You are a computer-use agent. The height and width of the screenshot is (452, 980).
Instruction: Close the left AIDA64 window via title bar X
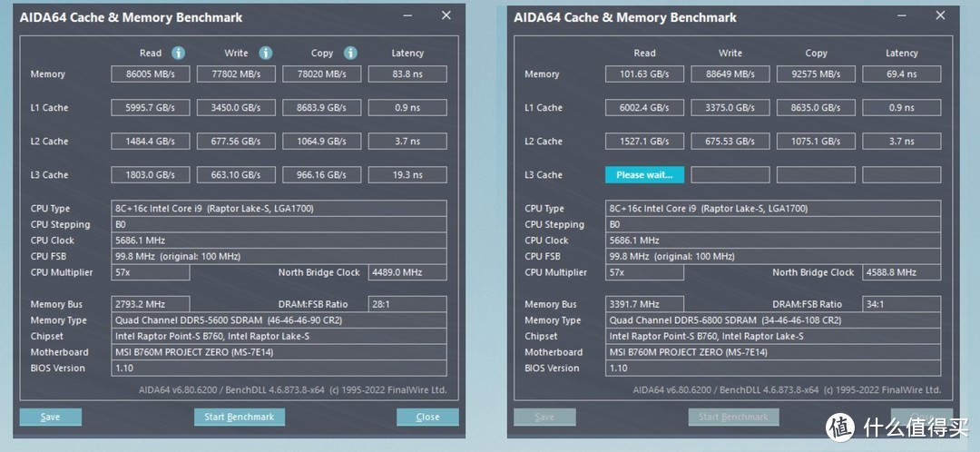coord(446,15)
